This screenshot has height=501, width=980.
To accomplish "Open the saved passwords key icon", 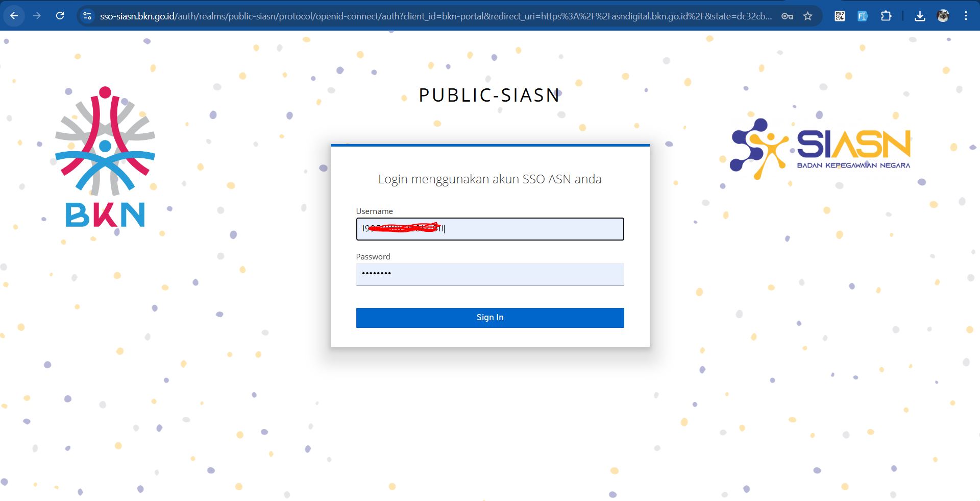I will tap(787, 16).
